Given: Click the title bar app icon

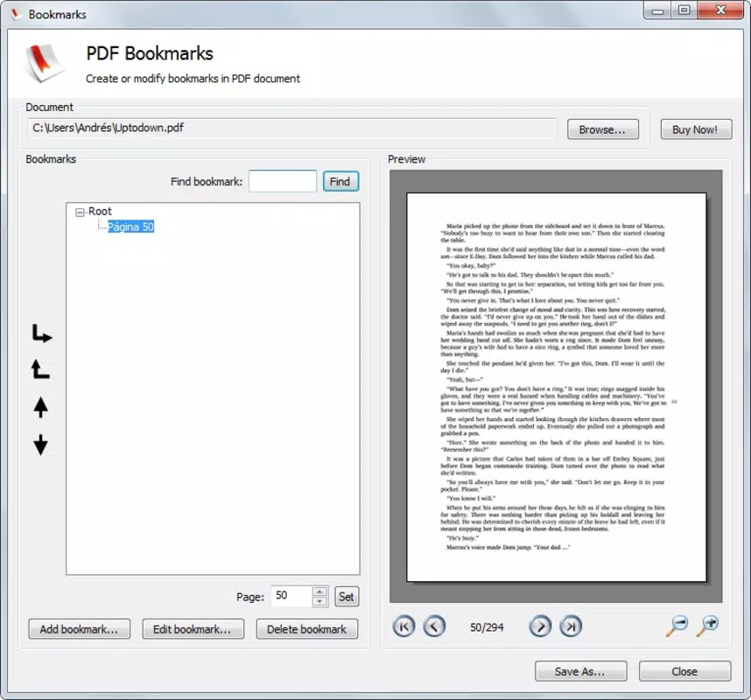Looking at the screenshot, I should click(17, 14).
